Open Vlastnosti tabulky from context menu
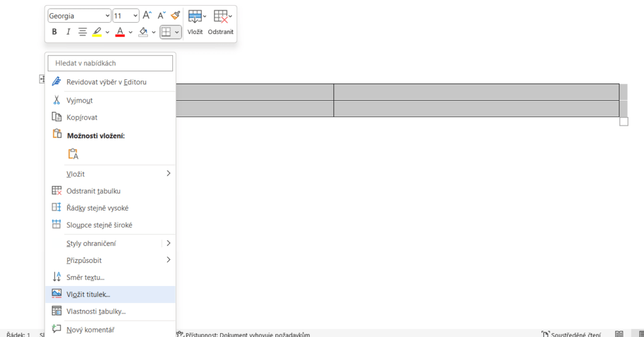The height and width of the screenshot is (337, 644). [96, 311]
